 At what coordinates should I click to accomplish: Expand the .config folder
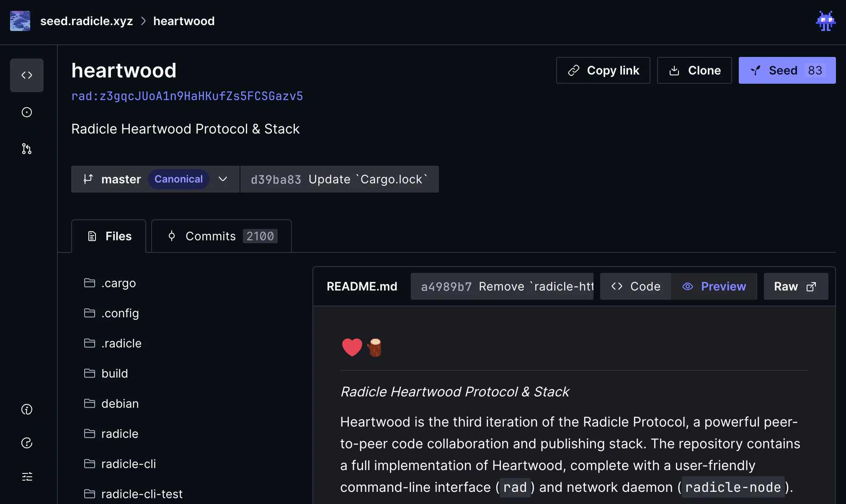[x=111, y=313]
